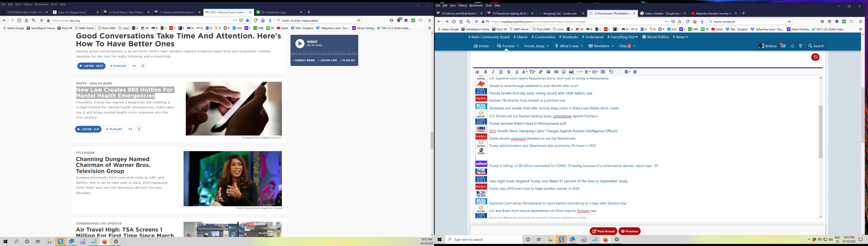868x246 pixels.
Task: Click the editor settings gear toggle icon
Action: pos(635,72)
